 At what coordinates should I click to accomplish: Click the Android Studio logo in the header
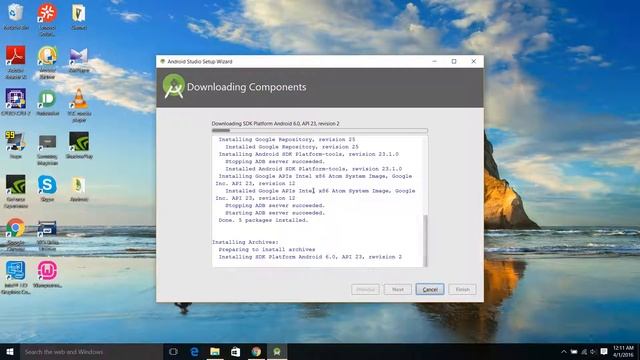(173, 86)
